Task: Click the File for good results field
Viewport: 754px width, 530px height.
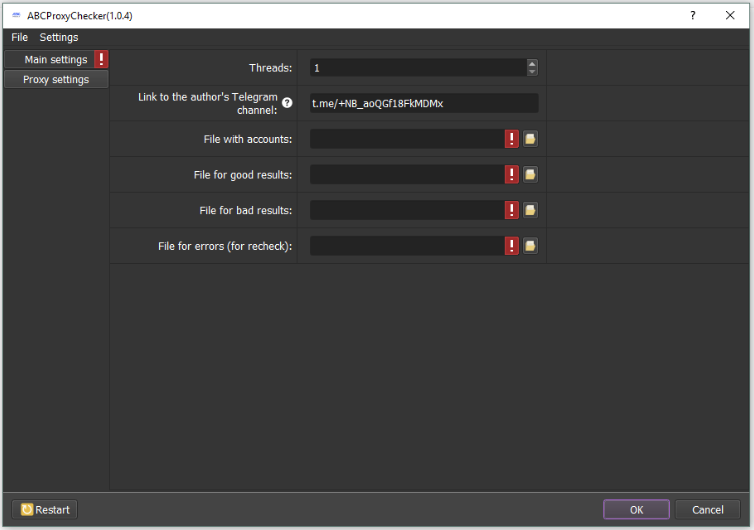Action: click(407, 175)
